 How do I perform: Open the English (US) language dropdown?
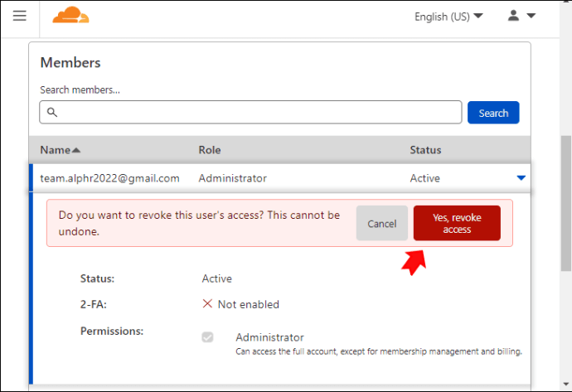point(448,17)
